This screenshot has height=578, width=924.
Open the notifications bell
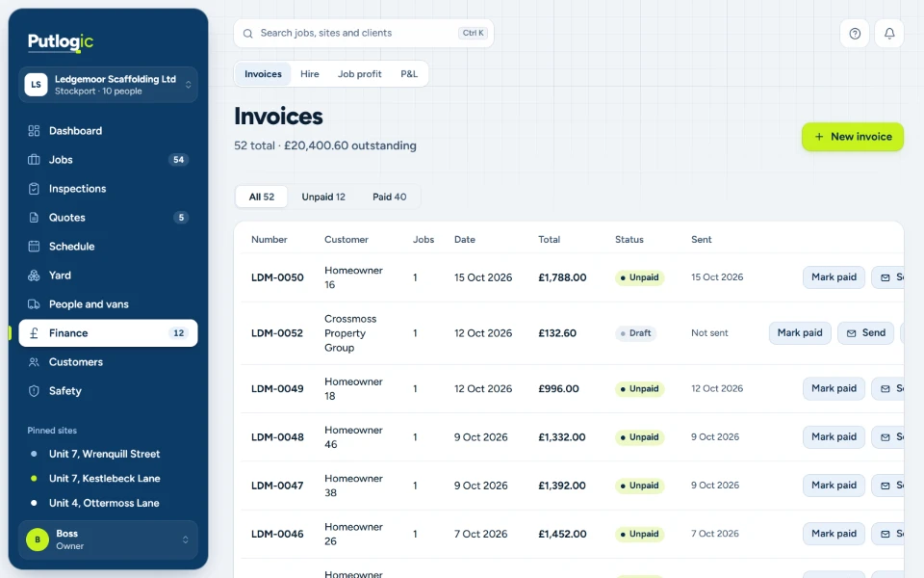coord(889,34)
